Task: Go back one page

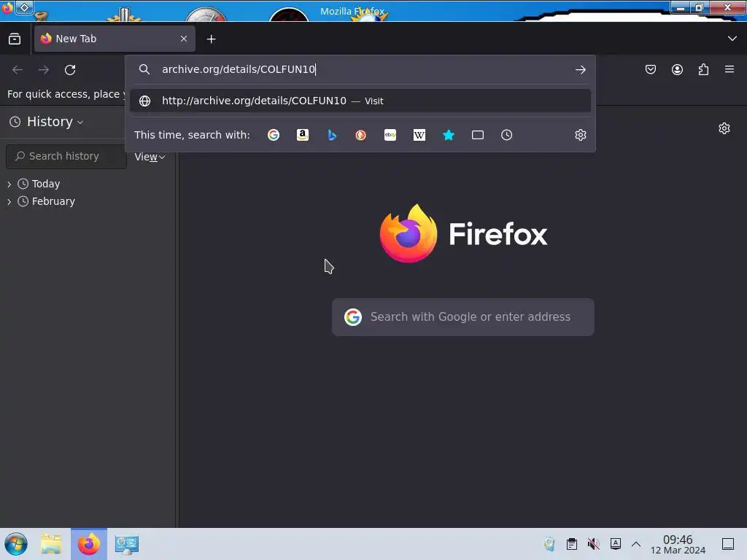Action: (x=18, y=70)
